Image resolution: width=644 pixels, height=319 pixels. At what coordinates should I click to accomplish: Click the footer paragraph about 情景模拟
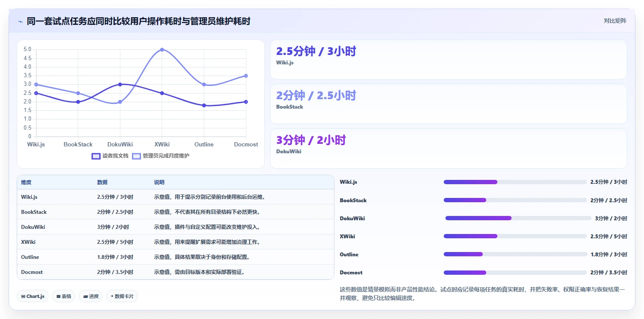point(482,294)
